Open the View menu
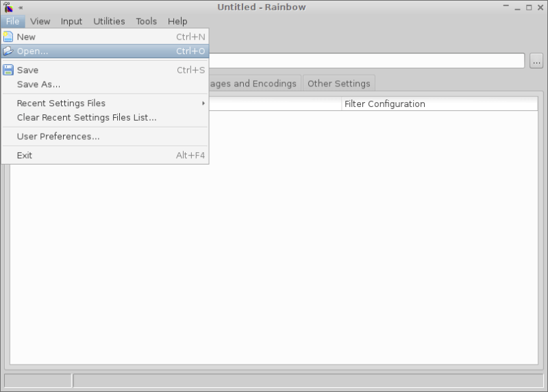The width and height of the screenshot is (548, 392). [40, 21]
